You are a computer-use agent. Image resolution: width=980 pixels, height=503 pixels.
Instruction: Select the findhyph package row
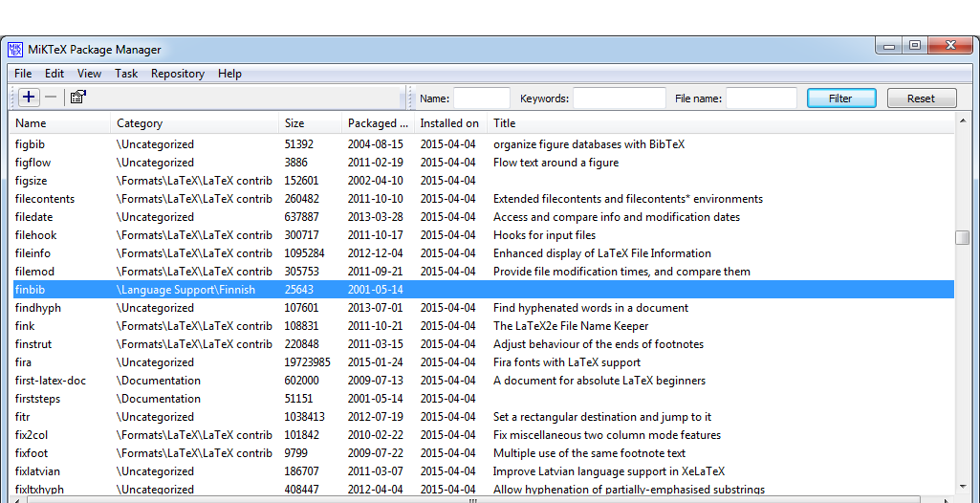tap(484, 307)
